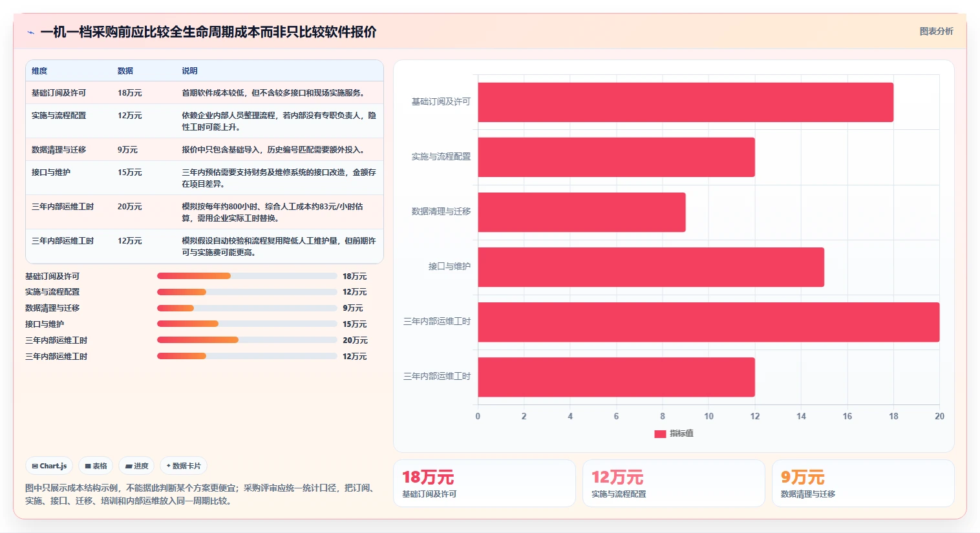Click the 说明 table column header
980x533 pixels.
[x=189, y=71]
